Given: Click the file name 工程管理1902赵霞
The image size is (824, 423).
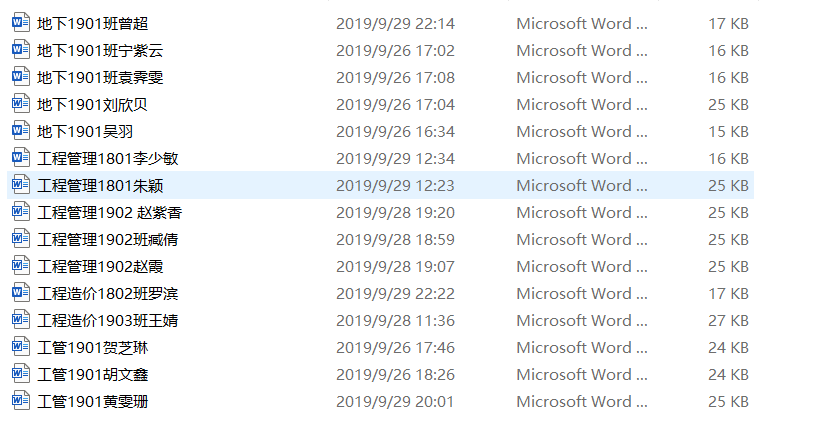Looking at the screenshot, I should coord(100,266).
